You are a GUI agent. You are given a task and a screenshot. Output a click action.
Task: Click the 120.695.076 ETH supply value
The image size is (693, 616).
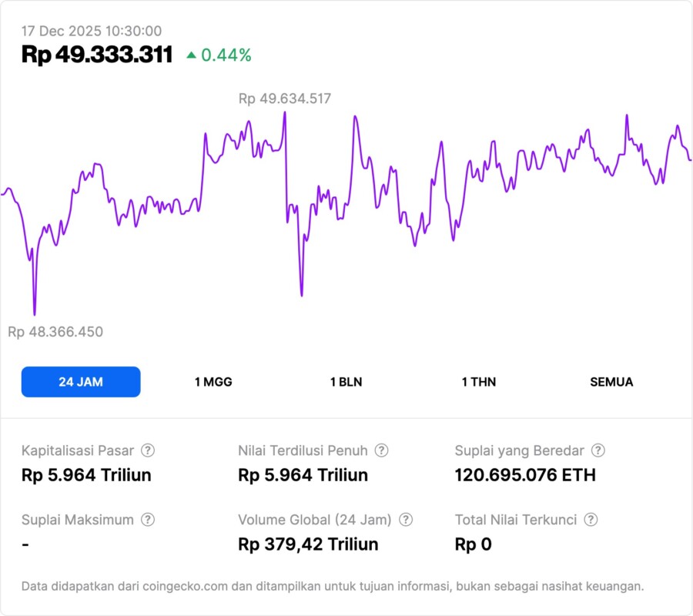pos(525,475)
